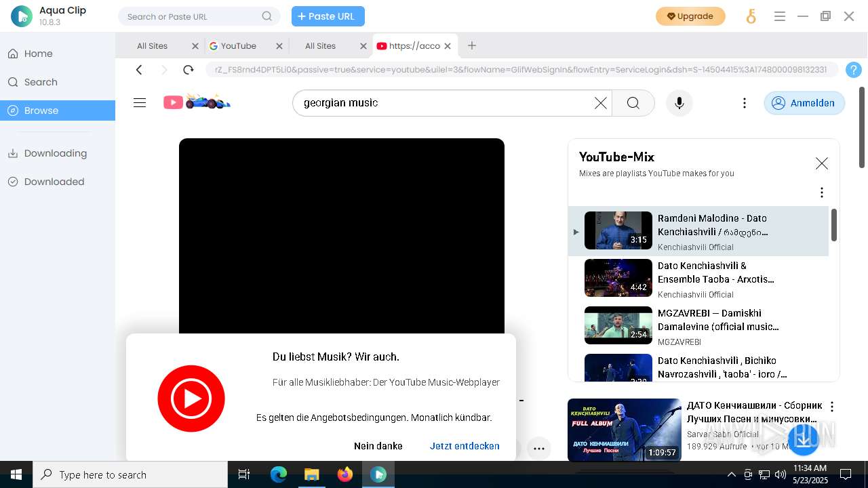Open the Aqua Clip hamburger menu

(780, 16)
